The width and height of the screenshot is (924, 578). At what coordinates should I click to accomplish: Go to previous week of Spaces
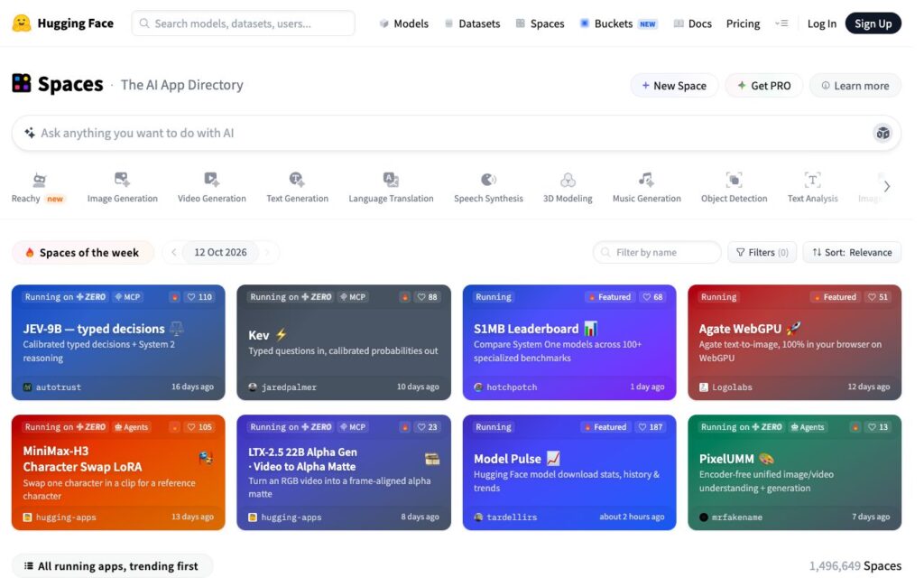pos(174,253)
